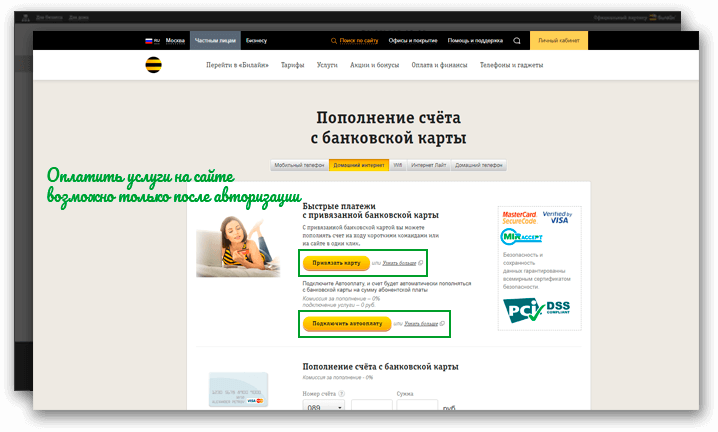Screen dimensions: 718x432
Task: Click the Verified by VISA logo
Action: [556, 217]
